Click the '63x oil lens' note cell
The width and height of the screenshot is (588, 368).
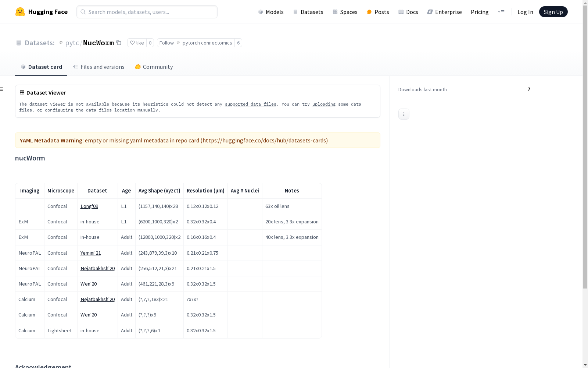click(292, 206)
